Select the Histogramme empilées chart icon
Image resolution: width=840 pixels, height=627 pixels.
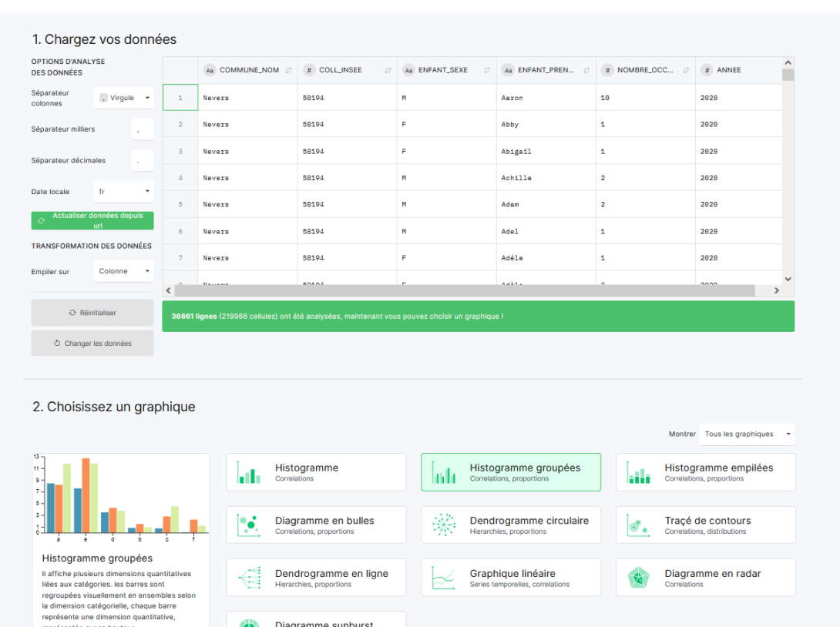point(638,472)
